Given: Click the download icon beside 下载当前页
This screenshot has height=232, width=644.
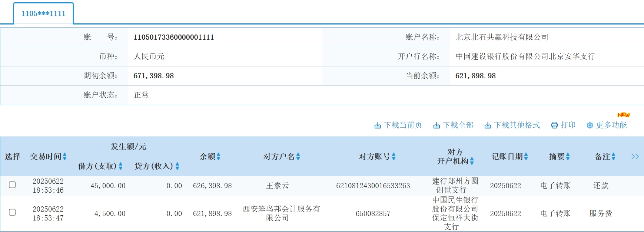Looking at the screenshot, I should pyautogui.click(x=378, y=125).
